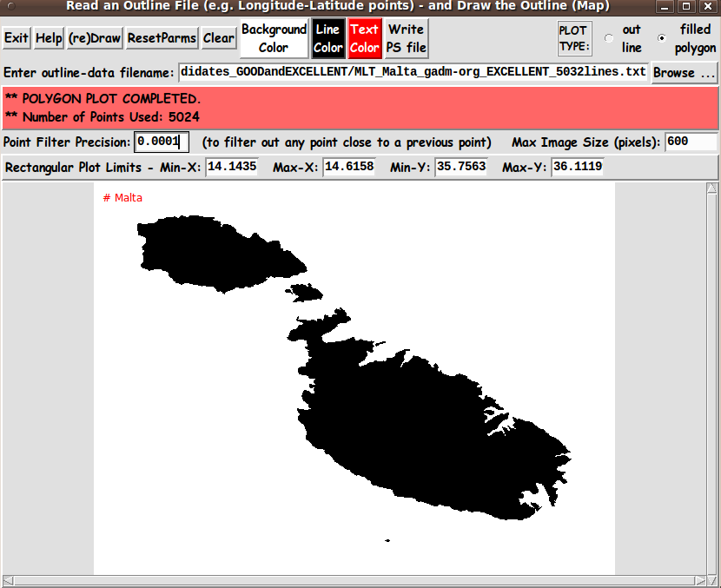This screenshot has width=721, height=588.
Task: Click the Min-Y limit field
Action: pyautogui.click(x=461, y=167)
